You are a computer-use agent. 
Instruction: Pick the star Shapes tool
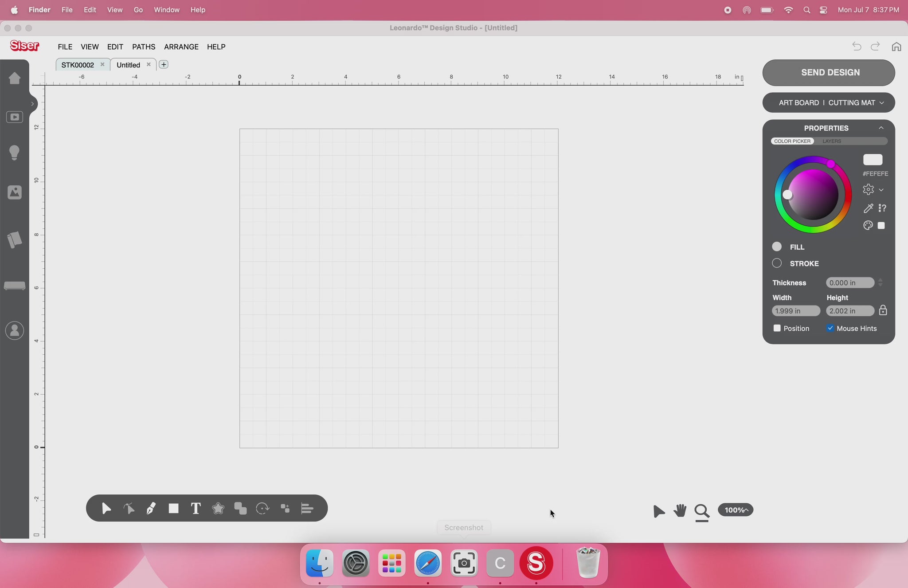click(218, 508)
